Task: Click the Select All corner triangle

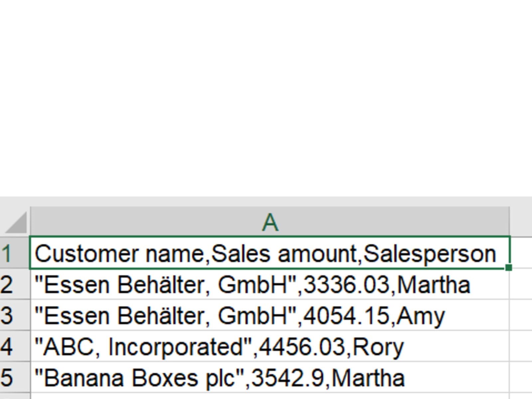Action: tap(16, 222)
